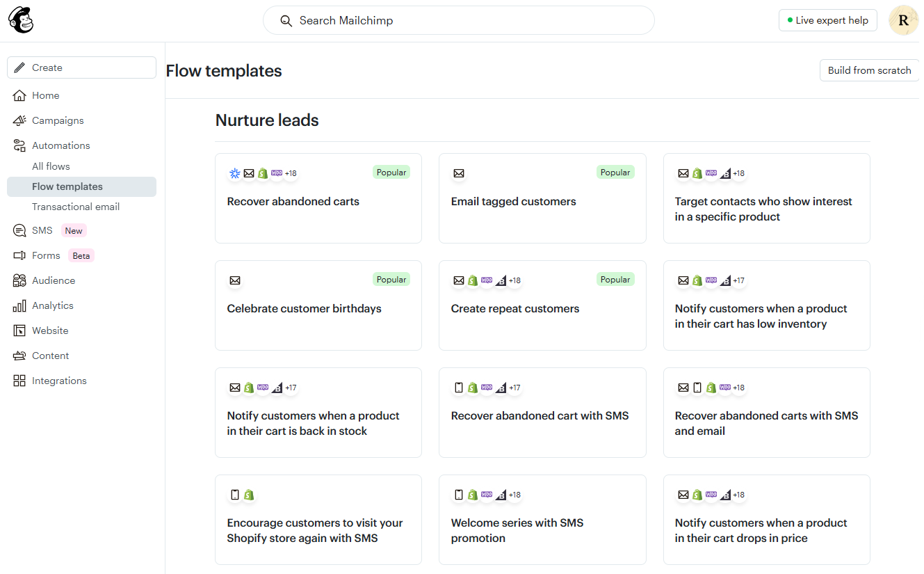This screenshot has width=924, height=574.
Task: Open Recover abandoned cart with SMS template
Action: [542, 413]
